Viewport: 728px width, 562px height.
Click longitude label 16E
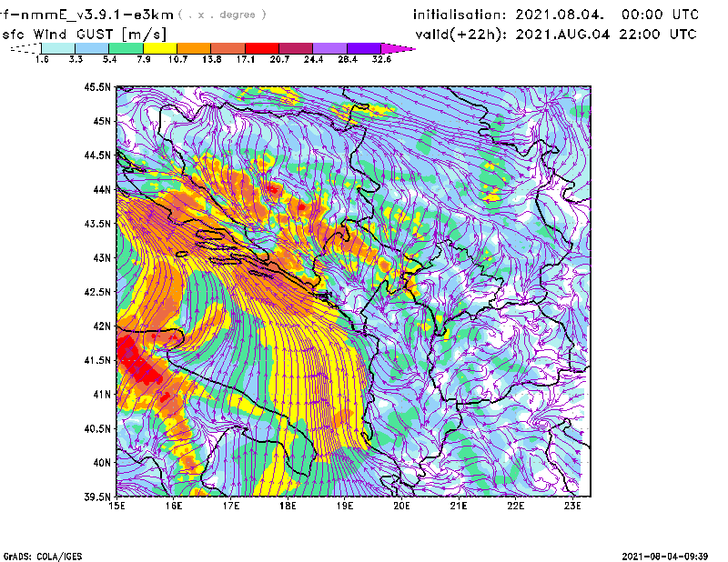[x=174, y=506]
